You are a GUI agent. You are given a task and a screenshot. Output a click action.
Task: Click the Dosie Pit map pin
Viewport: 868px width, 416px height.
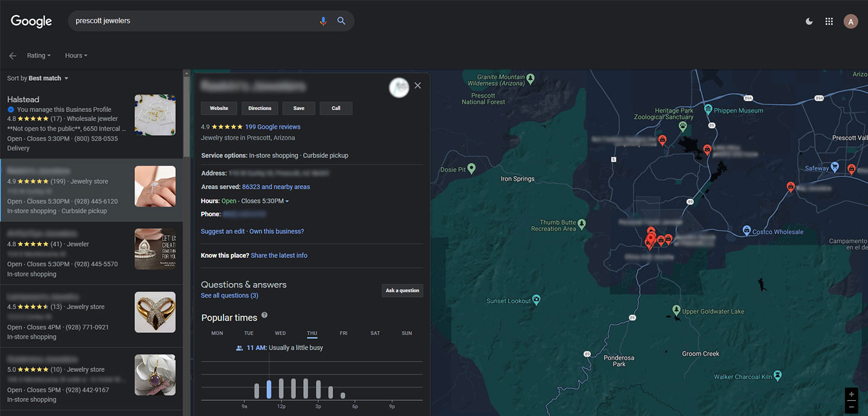(472, 168)
